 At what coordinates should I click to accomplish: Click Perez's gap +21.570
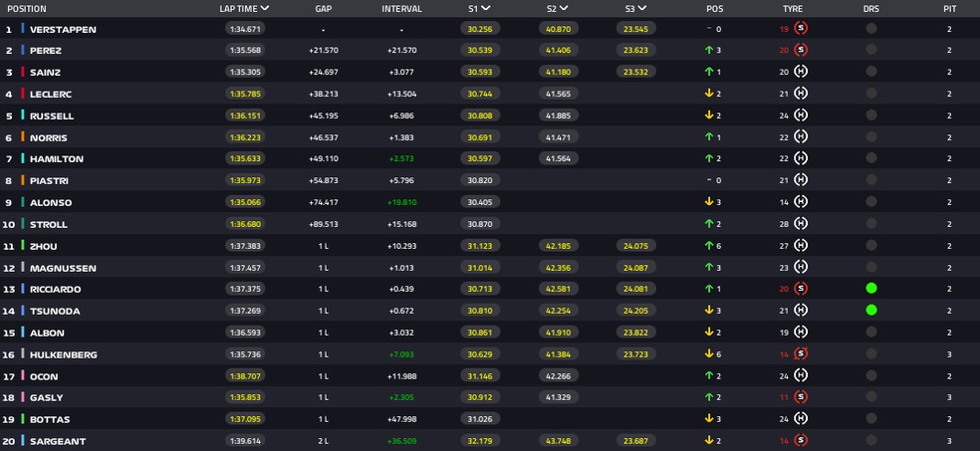pyautogui.click(x=324, y=50)
